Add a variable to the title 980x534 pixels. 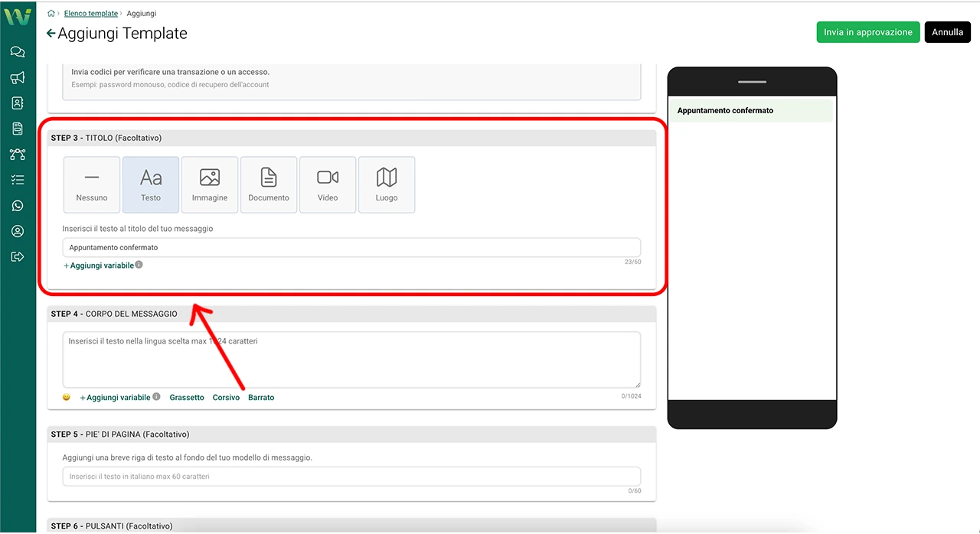click(99, 265)
